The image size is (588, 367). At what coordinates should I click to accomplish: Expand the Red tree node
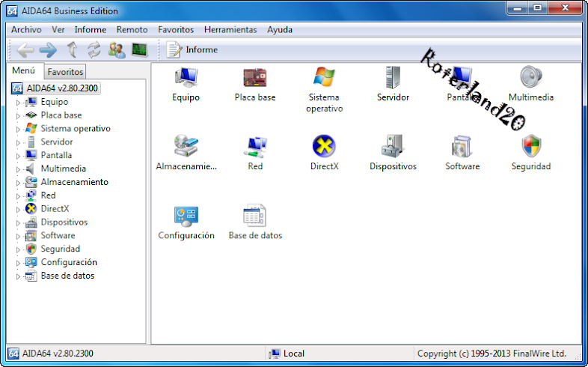18,196
